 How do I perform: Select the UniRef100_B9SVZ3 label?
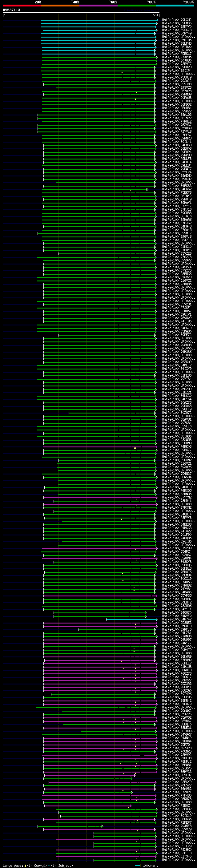coord(177,88)
